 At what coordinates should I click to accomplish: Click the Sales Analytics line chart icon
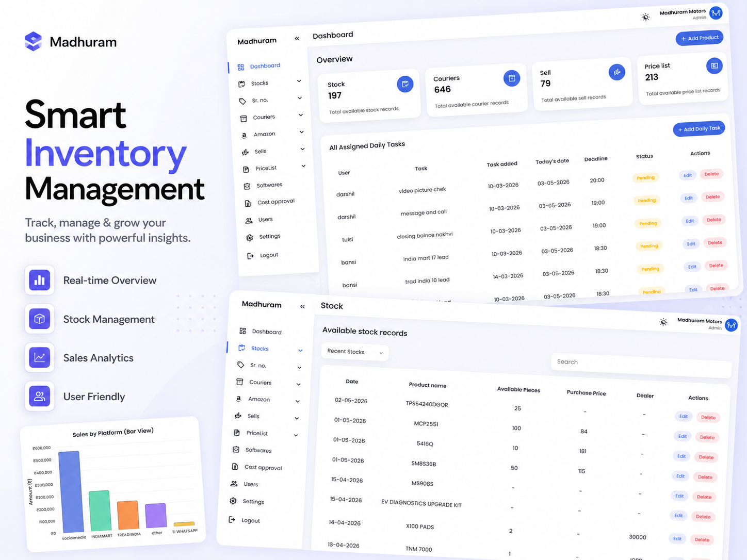39,357
